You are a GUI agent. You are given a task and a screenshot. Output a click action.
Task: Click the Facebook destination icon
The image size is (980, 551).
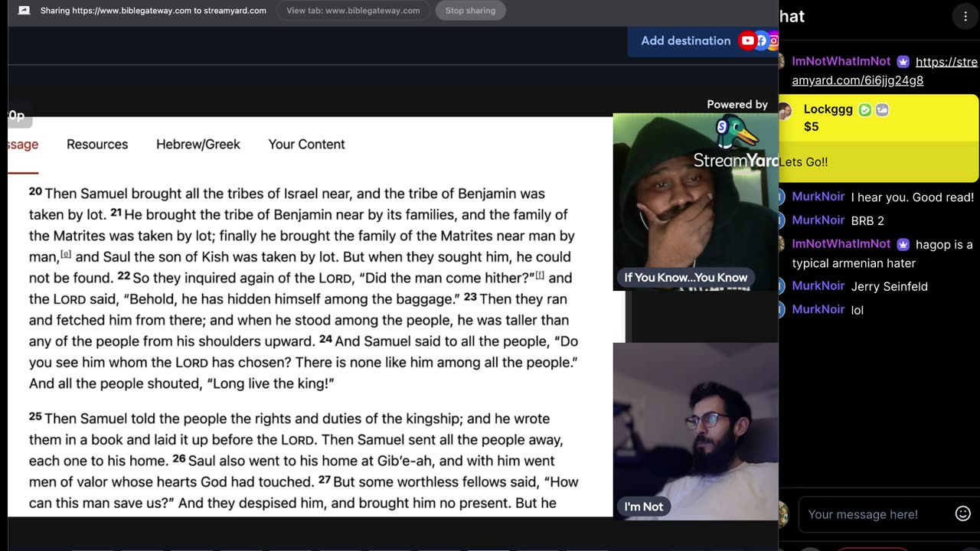(762, 41)
